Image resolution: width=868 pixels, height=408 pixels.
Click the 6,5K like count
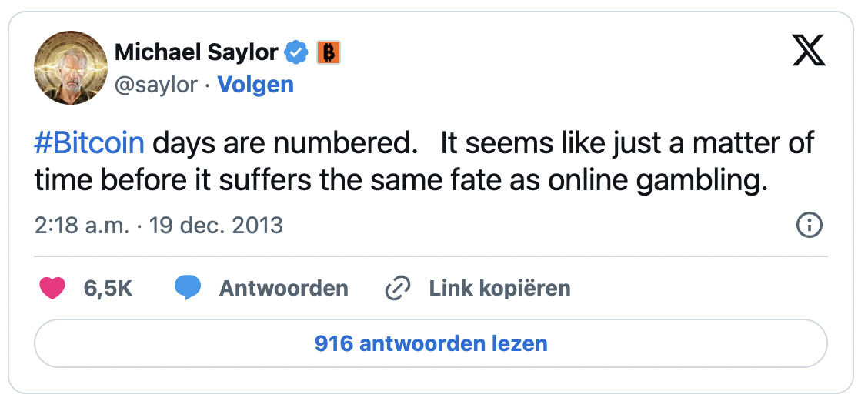pos(108,289)
